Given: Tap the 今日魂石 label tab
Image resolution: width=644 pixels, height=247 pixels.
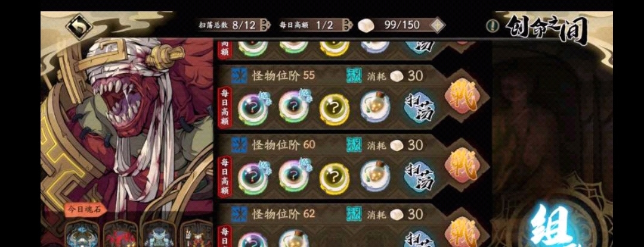Looking at the screenshot, I should pyautogui.click(x=85, y=210).
